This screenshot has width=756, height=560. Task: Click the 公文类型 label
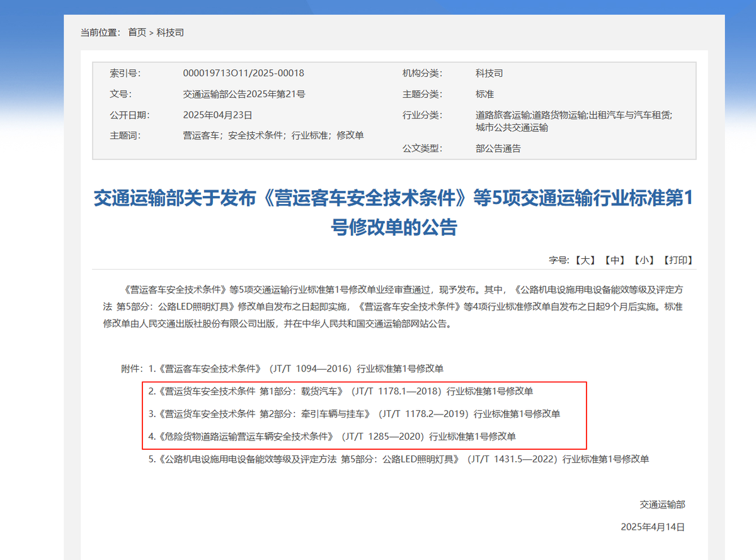point(422,149)
